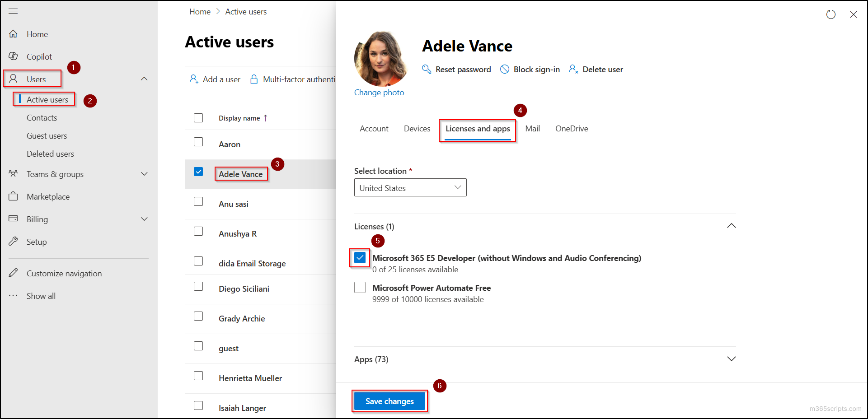Screen dimensions: 868x419
Task: Click the Block sign-in icon
Action: click(505, 69)
